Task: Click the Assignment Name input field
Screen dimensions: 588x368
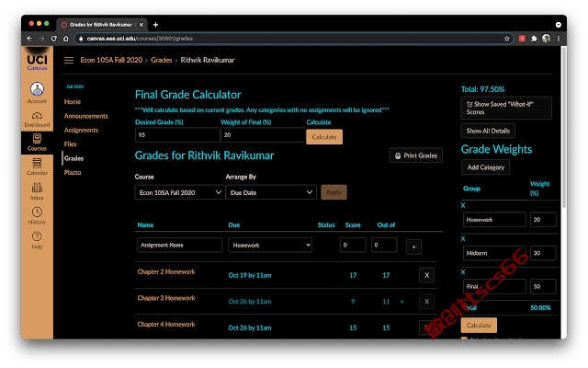Action: [180, 245]
